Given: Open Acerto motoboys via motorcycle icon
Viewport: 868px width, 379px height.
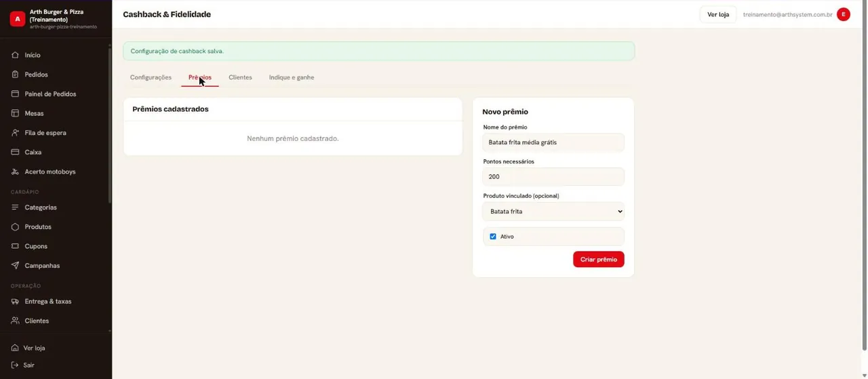Looking at the screenshot, I should tap(15, 172).
